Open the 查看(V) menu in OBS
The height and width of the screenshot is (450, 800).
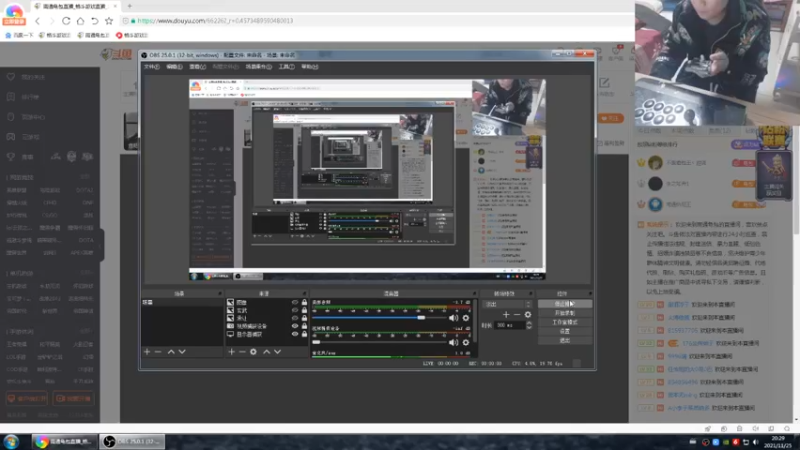coord(197,67)
